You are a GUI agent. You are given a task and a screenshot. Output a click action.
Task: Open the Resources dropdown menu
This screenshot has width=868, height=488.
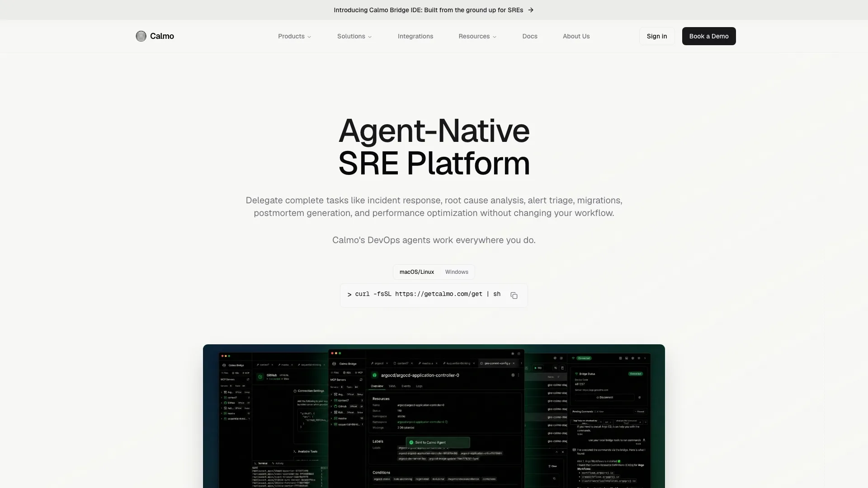click(x=477, y=36)
